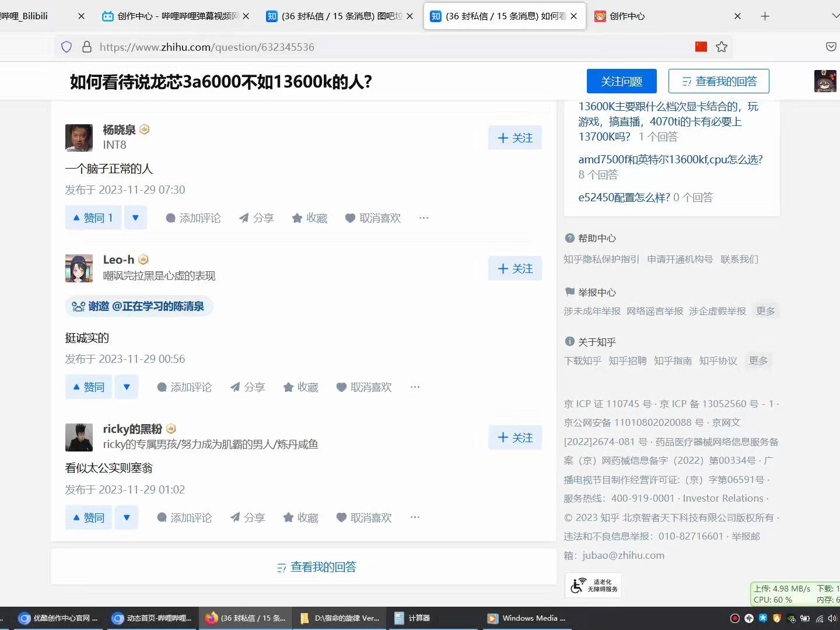The width and height of the screenshot is (840, 630).
Task: Add a comment on ricky的黑粉's answer
Action: 184,517
